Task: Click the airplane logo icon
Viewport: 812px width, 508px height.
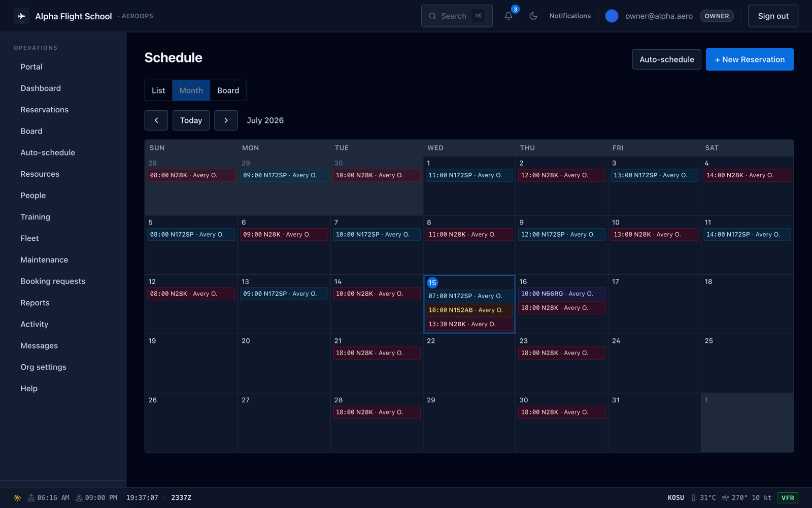Action: click(21, 16)
